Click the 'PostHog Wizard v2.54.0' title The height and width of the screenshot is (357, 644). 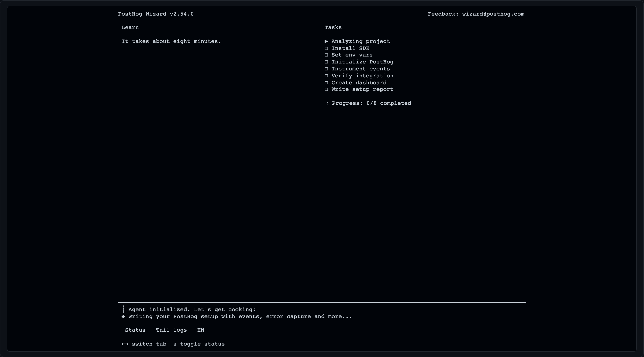point(156,14)
